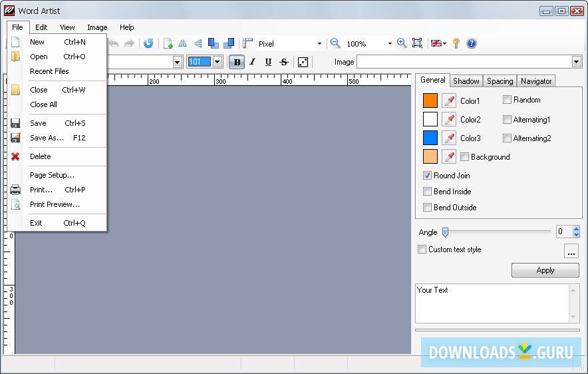Screen dimensions: 588x374
Task: Enable the Random checkbox
Action: [507, 100]
